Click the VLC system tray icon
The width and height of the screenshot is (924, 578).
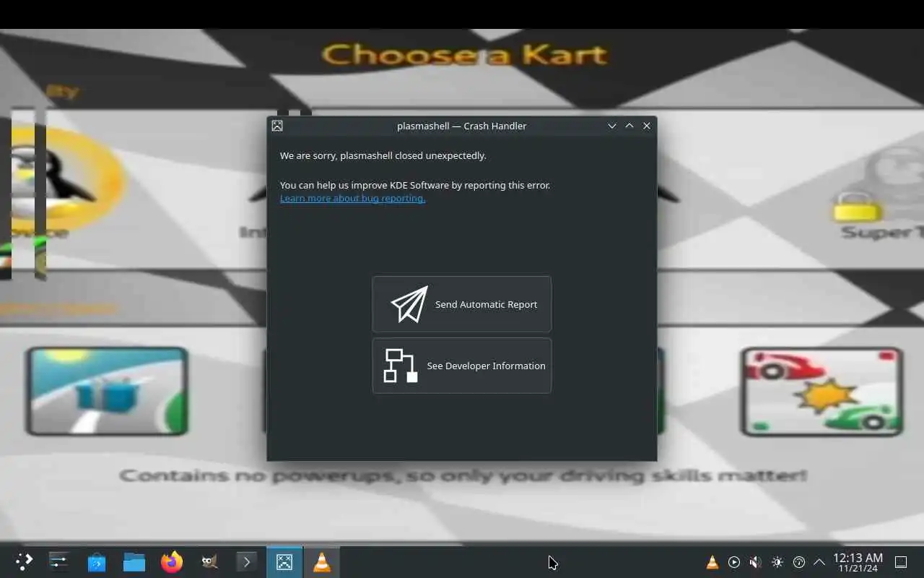712,562
